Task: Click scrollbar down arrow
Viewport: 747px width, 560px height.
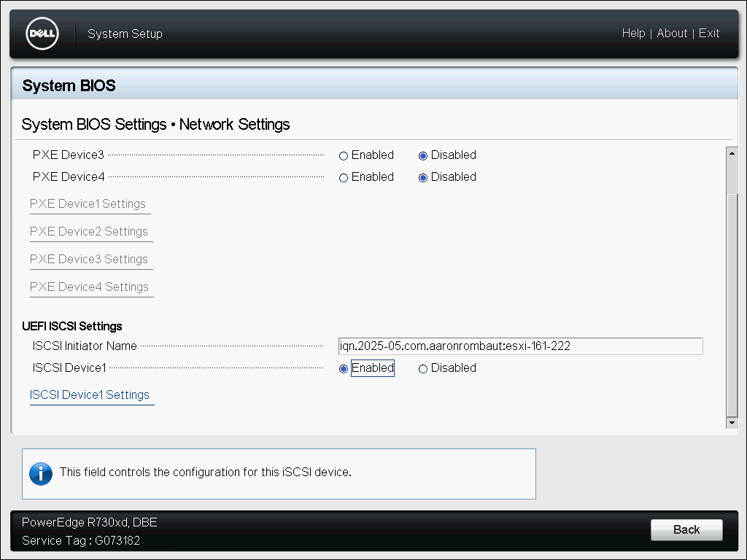Action: (x=732, y=423)
